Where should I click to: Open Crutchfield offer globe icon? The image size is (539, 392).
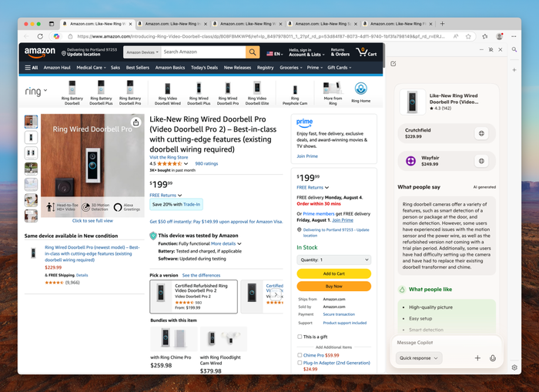(x=481, y=133)
